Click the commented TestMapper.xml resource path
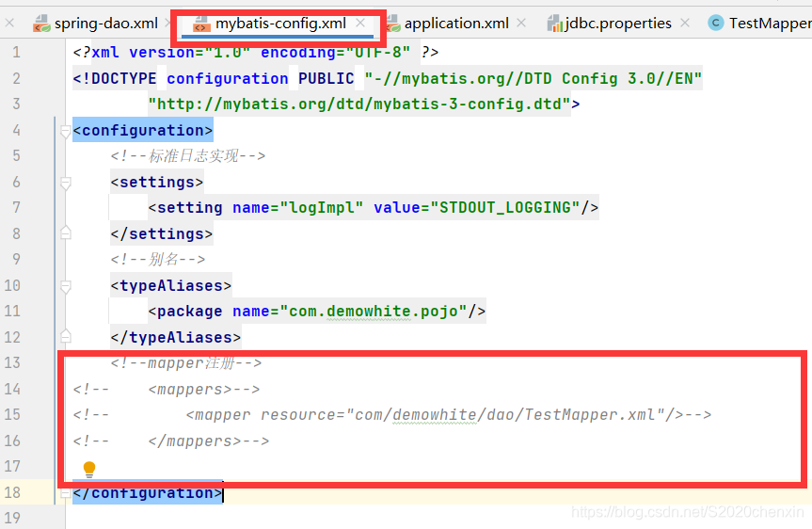The image size is (812, 529). [505, 415]
